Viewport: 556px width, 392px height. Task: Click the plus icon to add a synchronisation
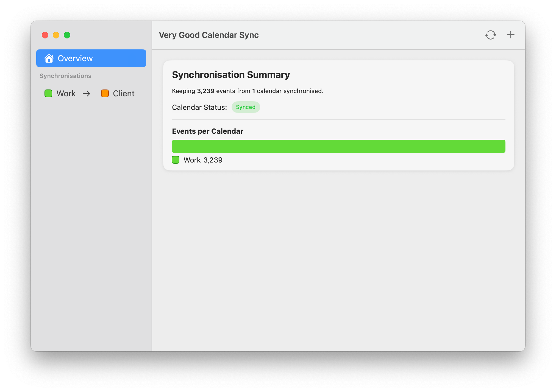coord(511,35)
